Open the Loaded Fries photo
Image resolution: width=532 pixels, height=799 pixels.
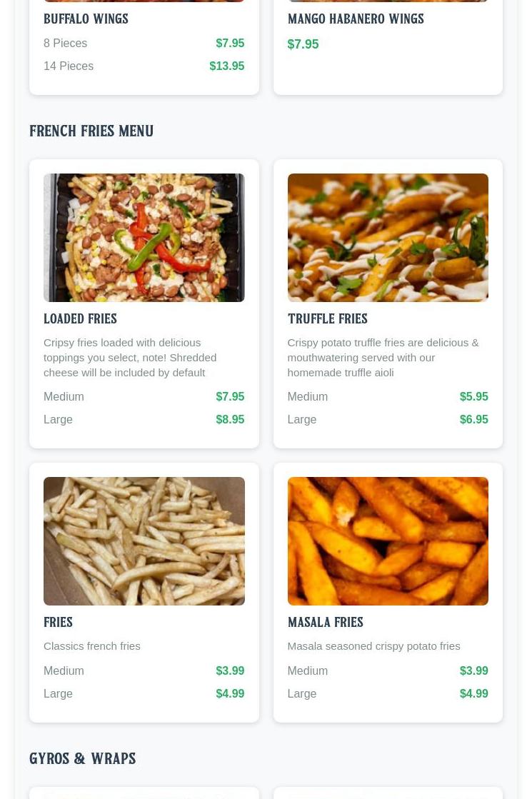tap(144, 238)
